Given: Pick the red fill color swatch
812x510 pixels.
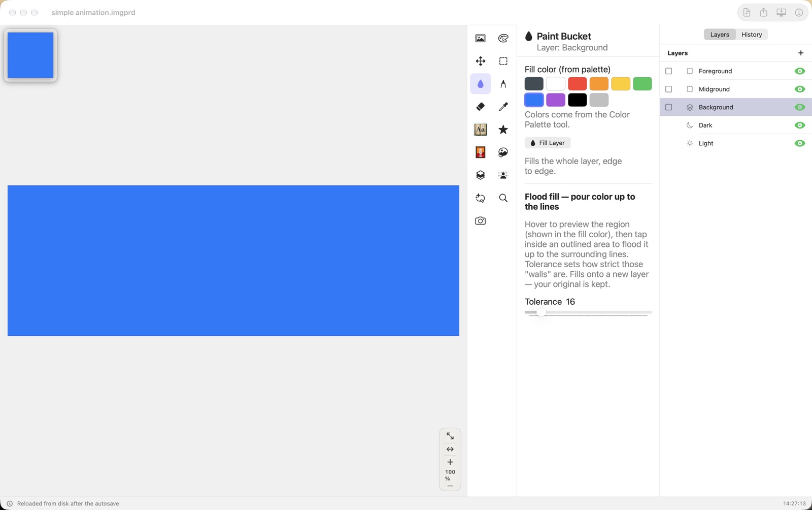Looking at the screenshot, I should tap(577, 84).
